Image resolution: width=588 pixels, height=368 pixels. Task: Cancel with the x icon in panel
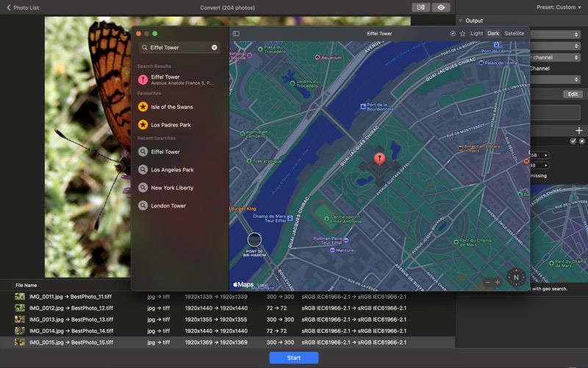coord(581,141)
